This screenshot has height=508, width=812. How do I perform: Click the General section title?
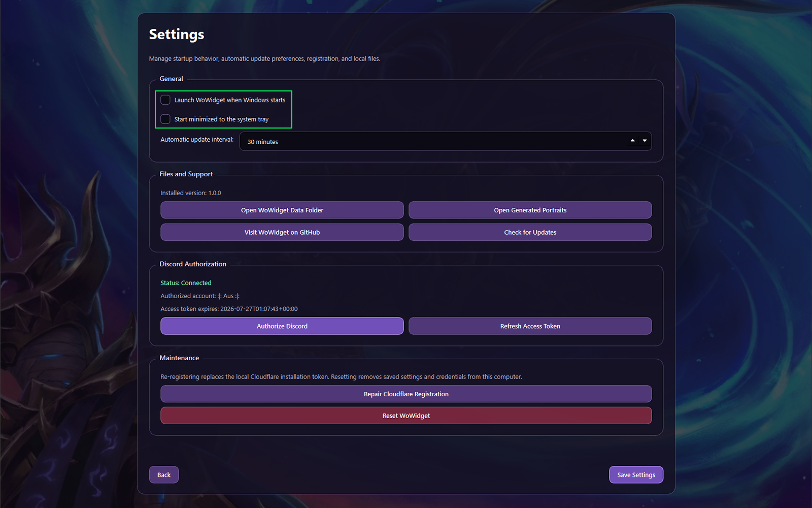[x=171, y=79]
